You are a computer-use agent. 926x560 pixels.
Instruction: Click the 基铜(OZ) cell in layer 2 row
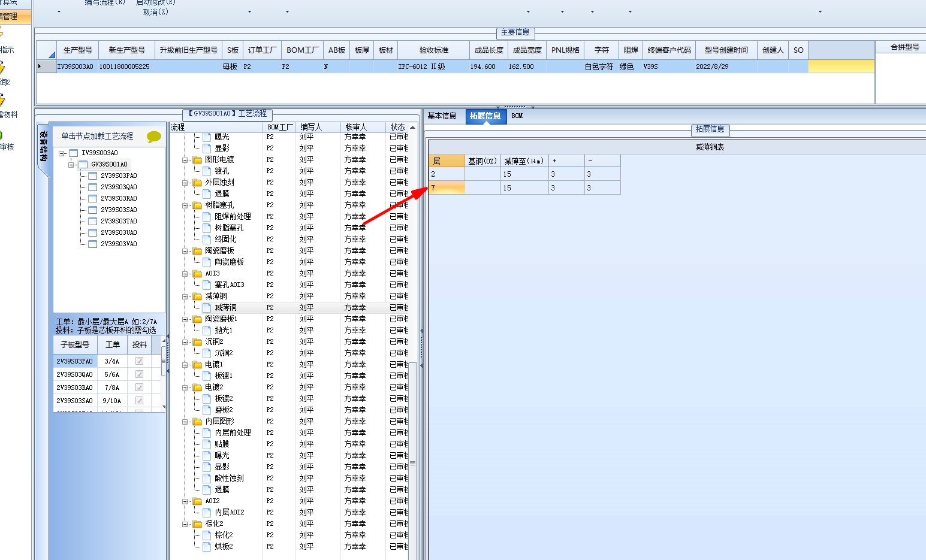pyautogui.click(x=482, y=174)
